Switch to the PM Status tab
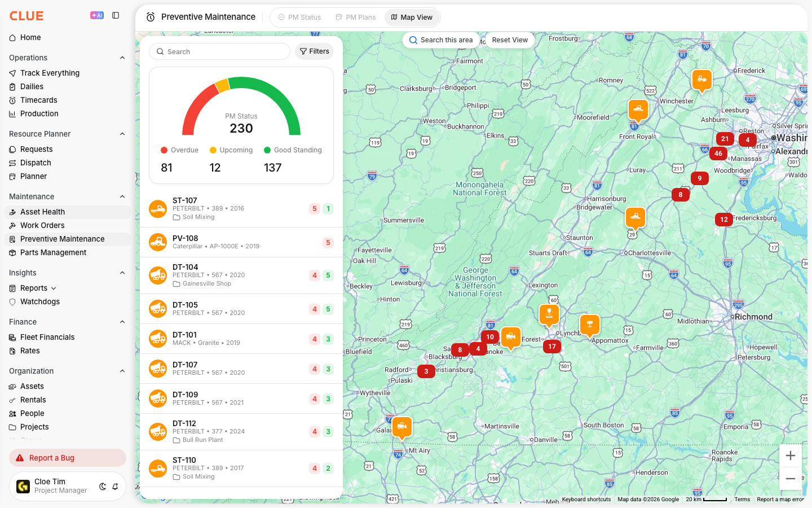The width and height of the screenshot is (812, 508). (299, 17)
